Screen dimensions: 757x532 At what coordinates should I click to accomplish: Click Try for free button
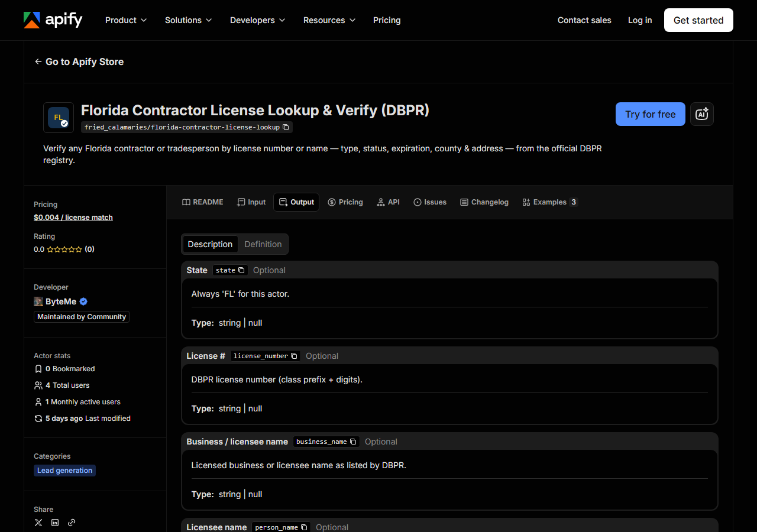click(x=651, y=114)
